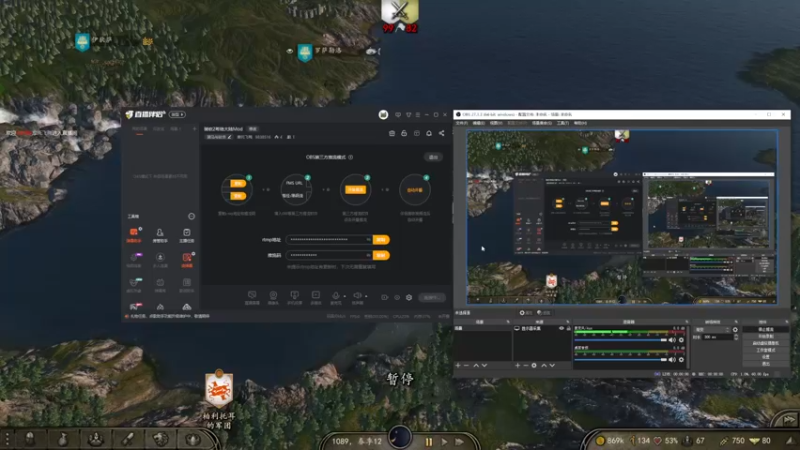Open the File menu in OBS
Viewport: 800px width, 450px height.
[x=461, y=123]
